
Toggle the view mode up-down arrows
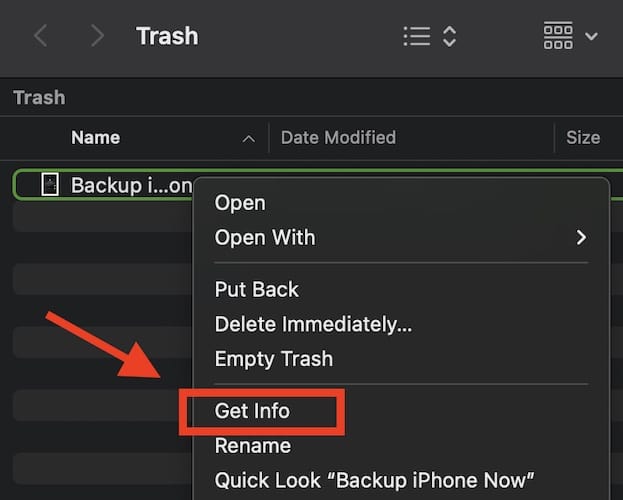coord(450,37)
